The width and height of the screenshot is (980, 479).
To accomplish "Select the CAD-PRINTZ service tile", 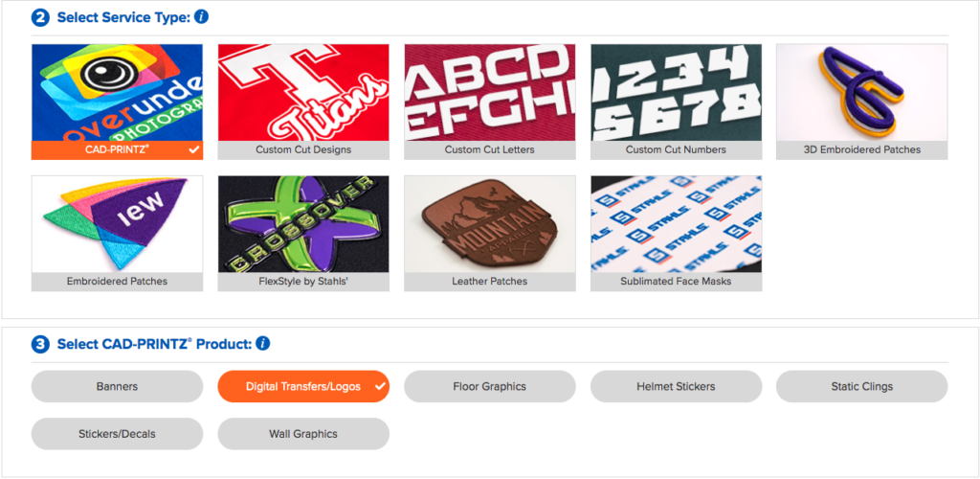I will pyautogui.click(x=117, y=102).
